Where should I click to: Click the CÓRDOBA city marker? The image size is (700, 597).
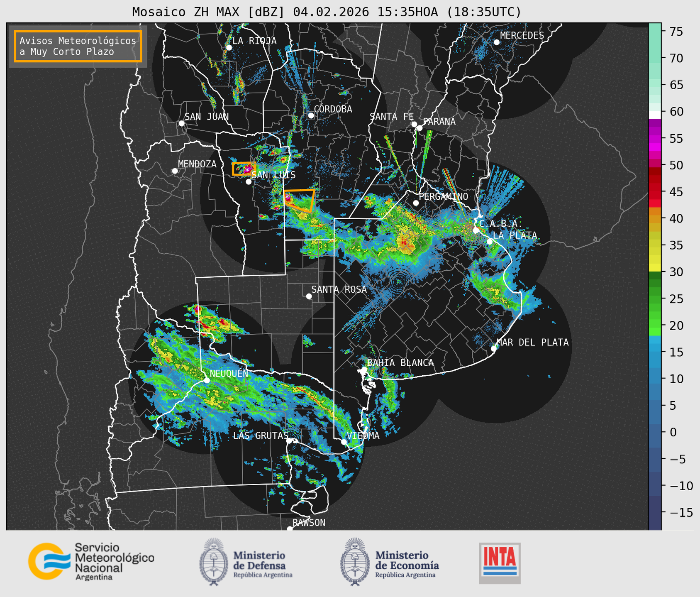(x=311, y=115)
